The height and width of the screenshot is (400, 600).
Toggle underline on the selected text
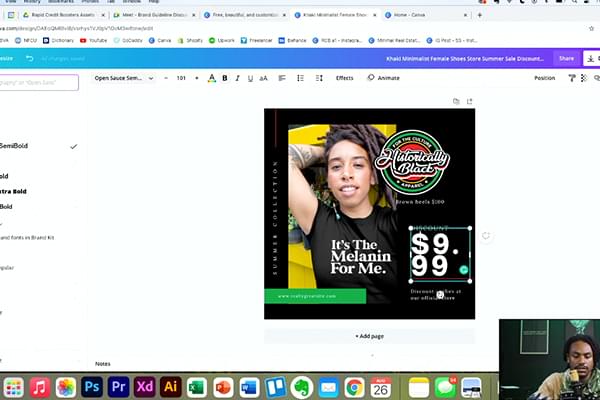pos(252,78)
